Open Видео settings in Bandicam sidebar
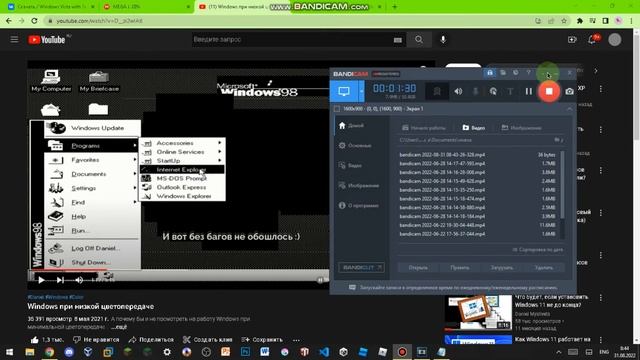 (350, 165)
